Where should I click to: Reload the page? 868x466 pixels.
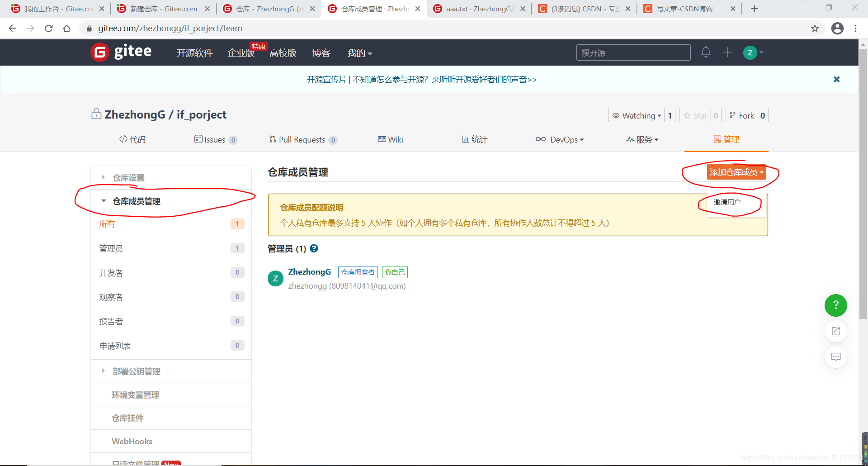pyautogui.click(x=49, y=29)
